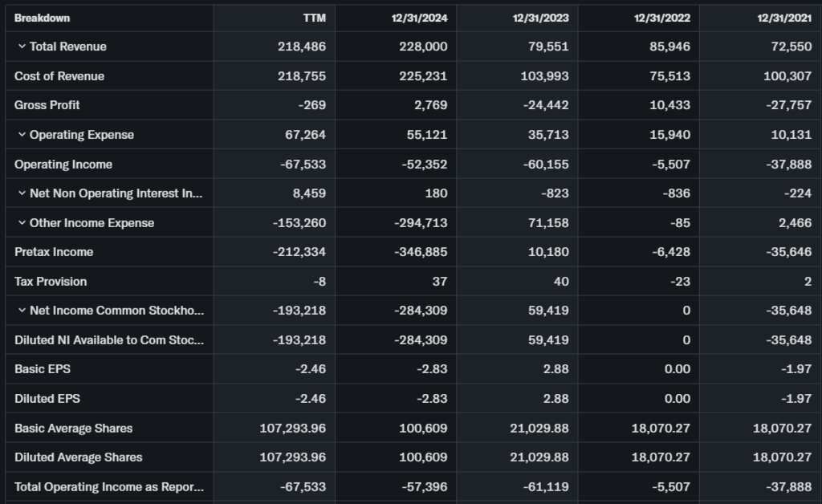
Task: Click the Diluted Average Shares label
Action: (78, 457)
